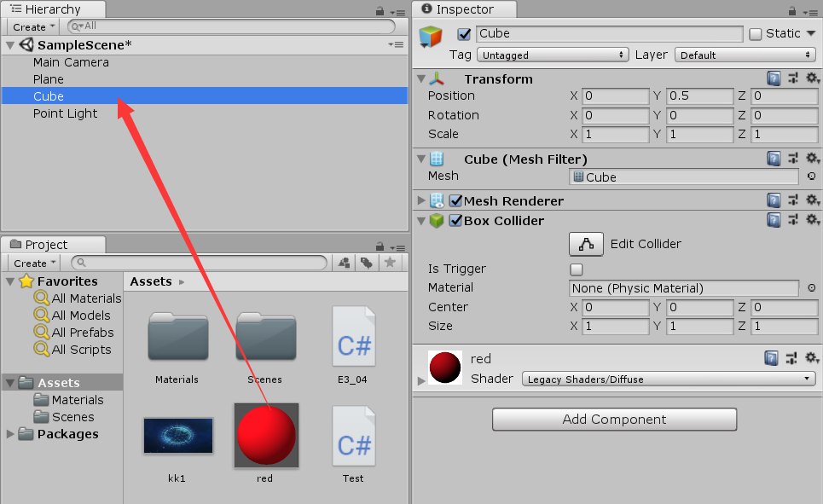Lock the Inspector using the padlock icon
The image size is (823, 504).
793,9
